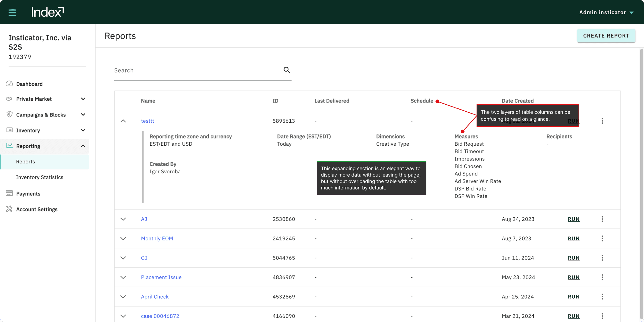Click the Schedule column header
Viewport: 644px width, 322px height.
pyautogui.click(x=422, y=101)
